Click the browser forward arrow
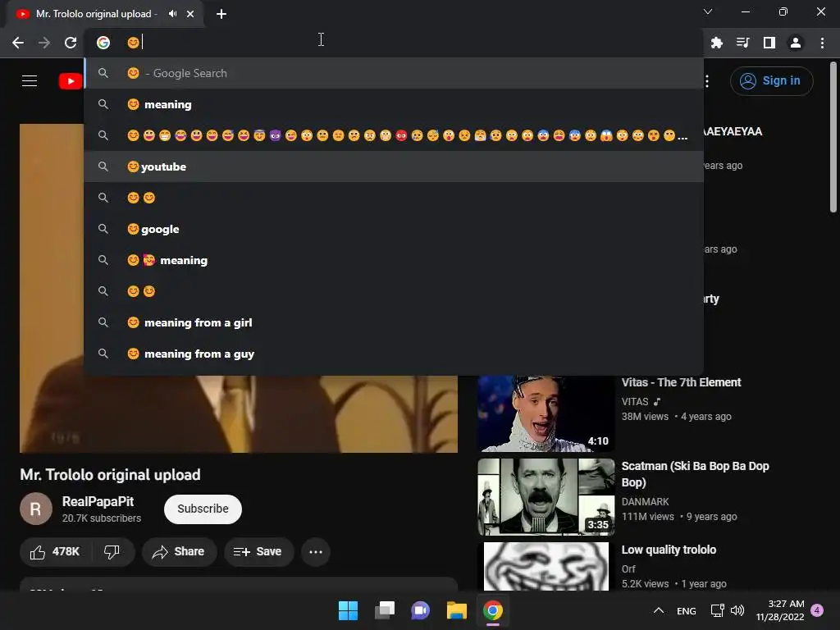Screen dimensions: 840x630 pyautogui.click(x=44, y=43)
